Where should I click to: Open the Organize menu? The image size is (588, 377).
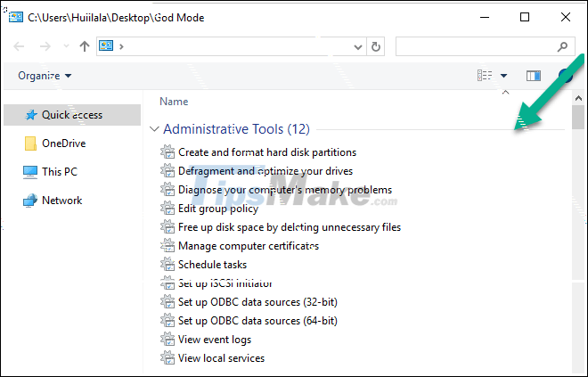point(45,76)
